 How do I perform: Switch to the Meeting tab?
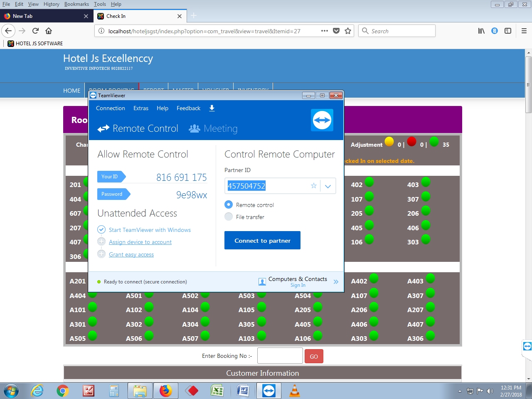pos(213,129)
